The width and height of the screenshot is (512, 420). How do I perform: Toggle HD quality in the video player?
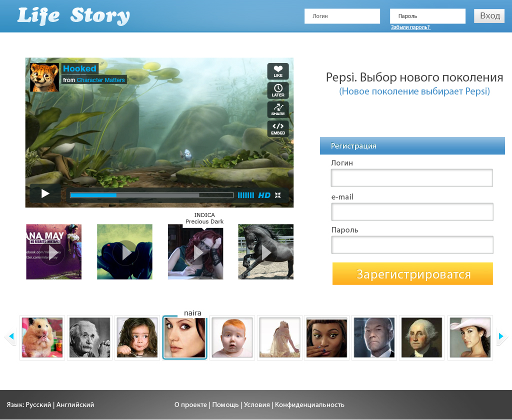pyautogui.click(x=264, y=195)
